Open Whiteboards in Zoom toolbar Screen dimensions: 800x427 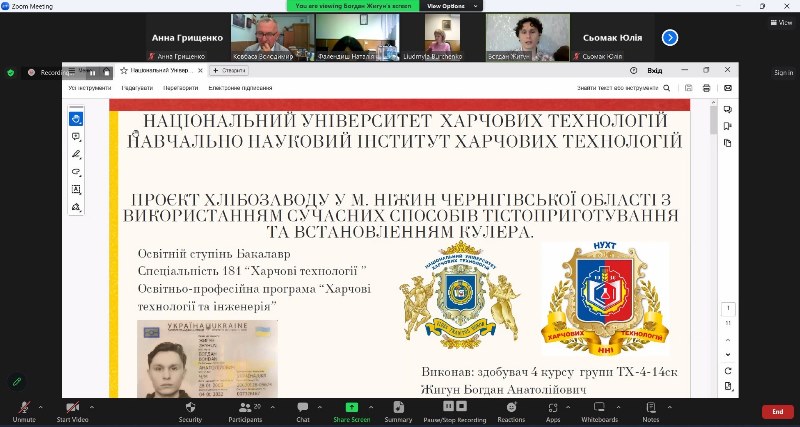pyautogui.click(x=599, y=411)
